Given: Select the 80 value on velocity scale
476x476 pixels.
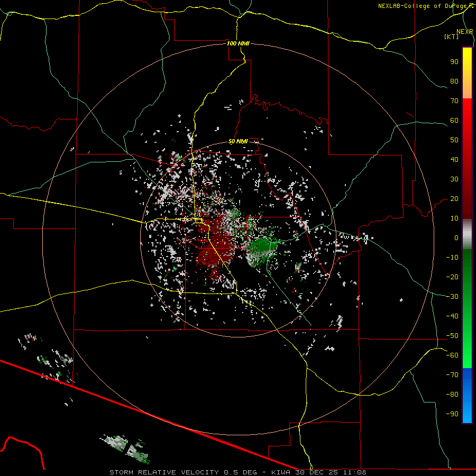Looking at the screenshot, I should coord(454,81).
